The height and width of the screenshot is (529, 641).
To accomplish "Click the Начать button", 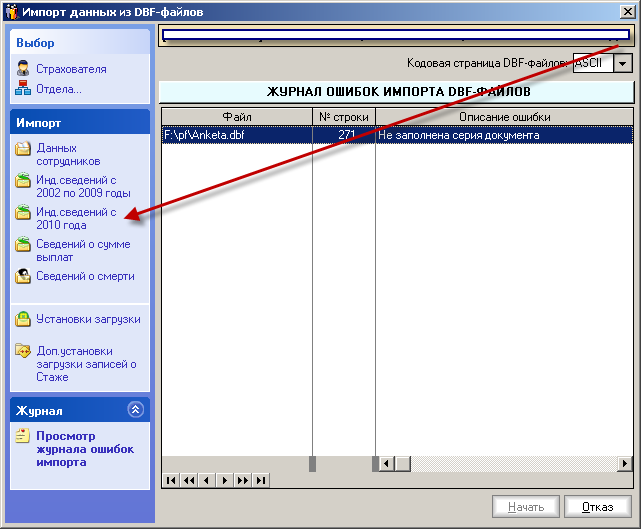I will click(526, 507).
